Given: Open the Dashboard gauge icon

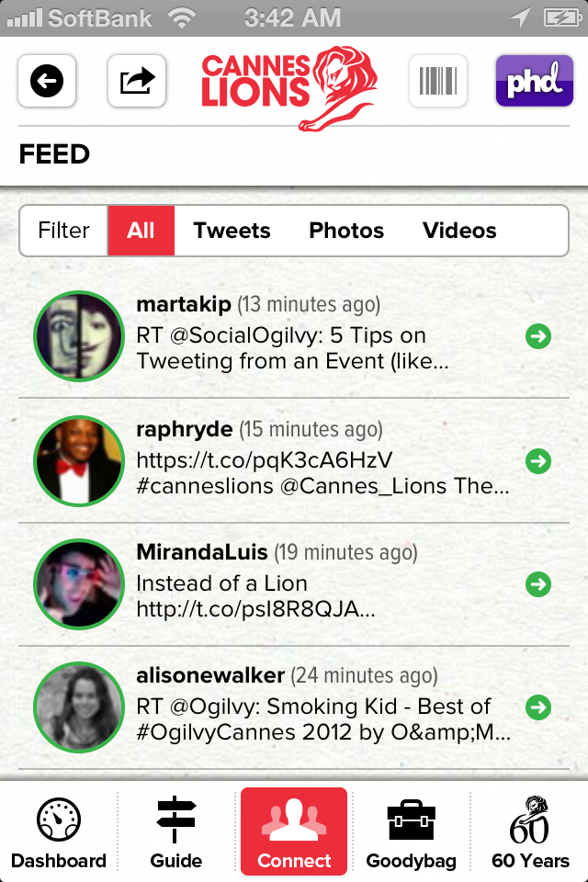Looking at the screenshot, I should click(59, 820).
